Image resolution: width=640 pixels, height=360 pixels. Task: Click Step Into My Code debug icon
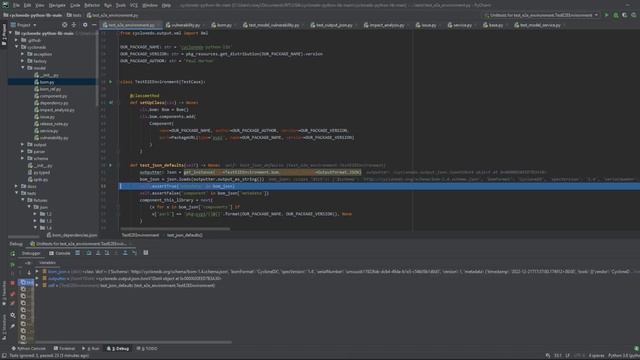(107, 253)
